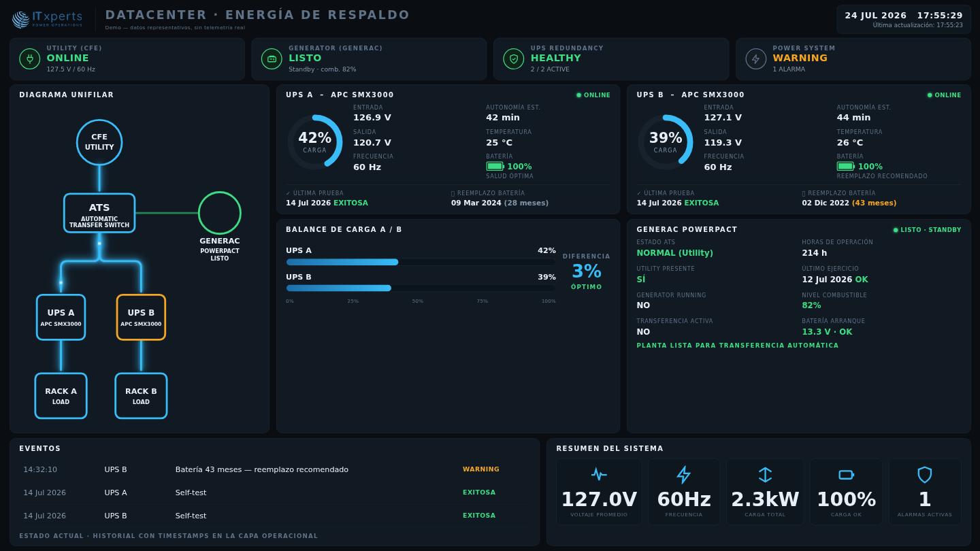Click the Listo · Standby generator status
Image resolution: width=980 pixels, height=551 pixels.
point(928,230)
